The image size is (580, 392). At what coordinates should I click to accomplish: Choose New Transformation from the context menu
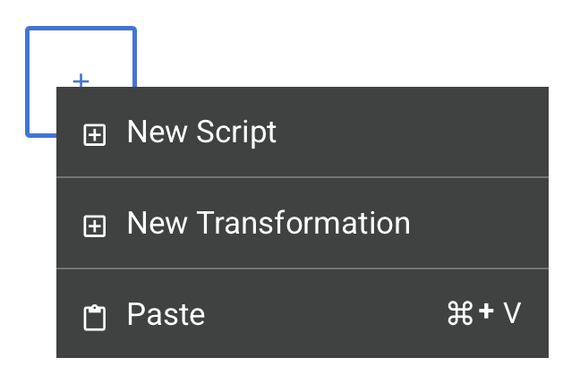click(x=269, y=223)
